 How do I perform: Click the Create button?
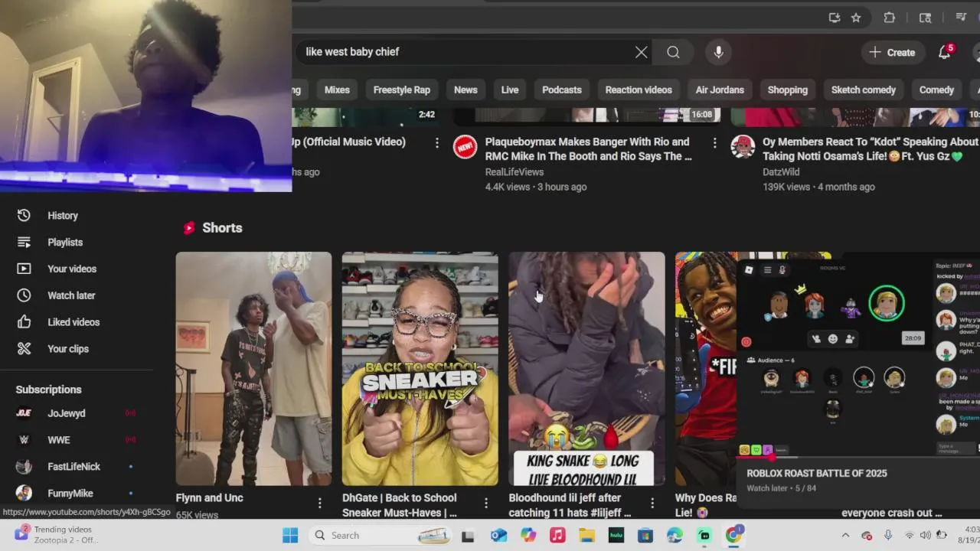tap(893, 52)
